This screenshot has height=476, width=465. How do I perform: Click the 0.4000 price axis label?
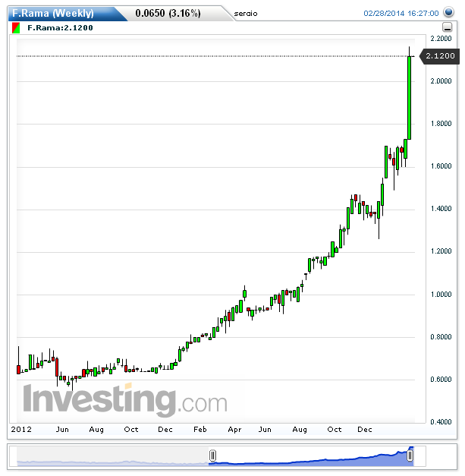(x=441, y=421)
